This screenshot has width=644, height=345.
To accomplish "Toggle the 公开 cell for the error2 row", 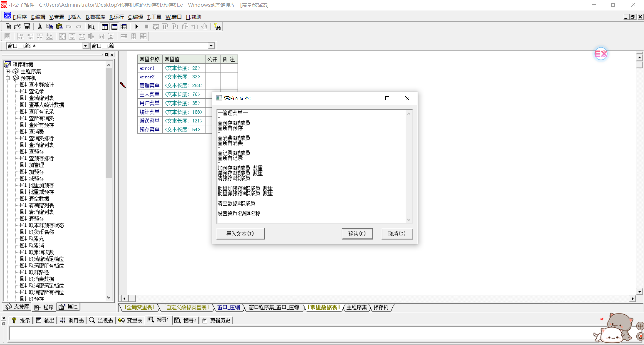I will point(212,77).
